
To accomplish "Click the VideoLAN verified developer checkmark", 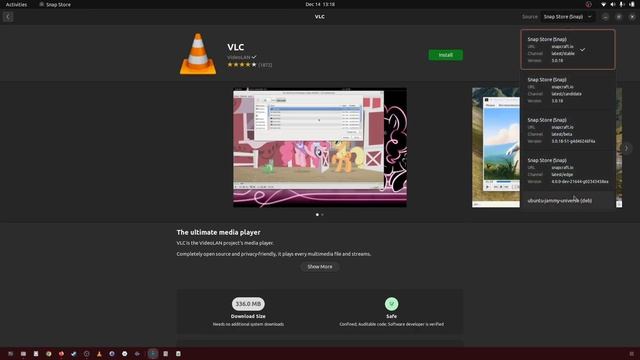I will (x=254, y=57).
